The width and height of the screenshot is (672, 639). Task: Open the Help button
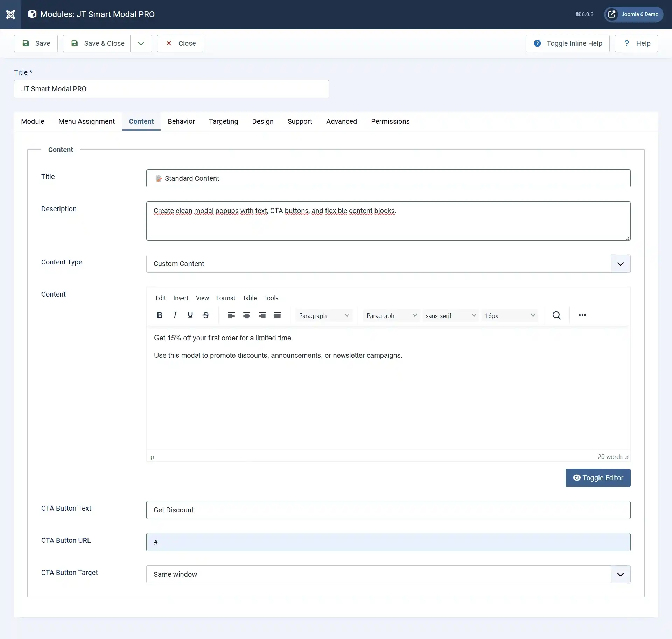pyautogui.click(x=636, y=43)
